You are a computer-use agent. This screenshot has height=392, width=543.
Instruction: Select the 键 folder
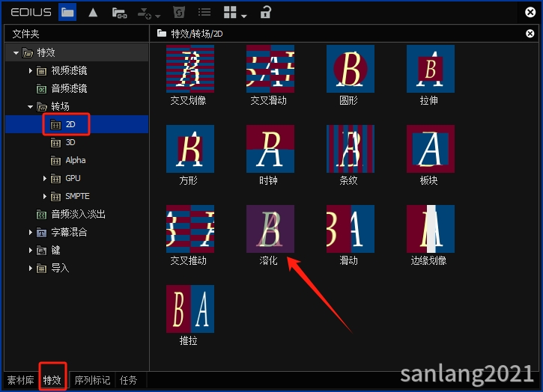tap(76, 250)
